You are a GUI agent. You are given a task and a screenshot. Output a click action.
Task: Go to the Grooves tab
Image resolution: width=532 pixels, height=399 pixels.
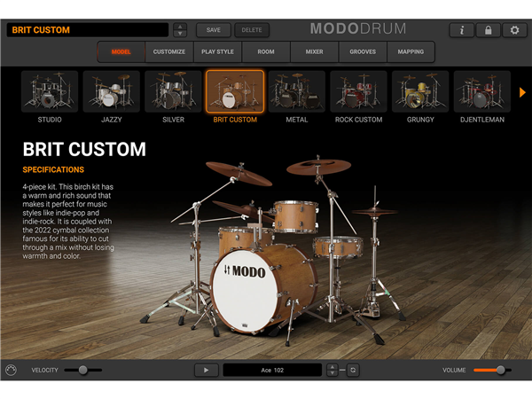point(362,51)
